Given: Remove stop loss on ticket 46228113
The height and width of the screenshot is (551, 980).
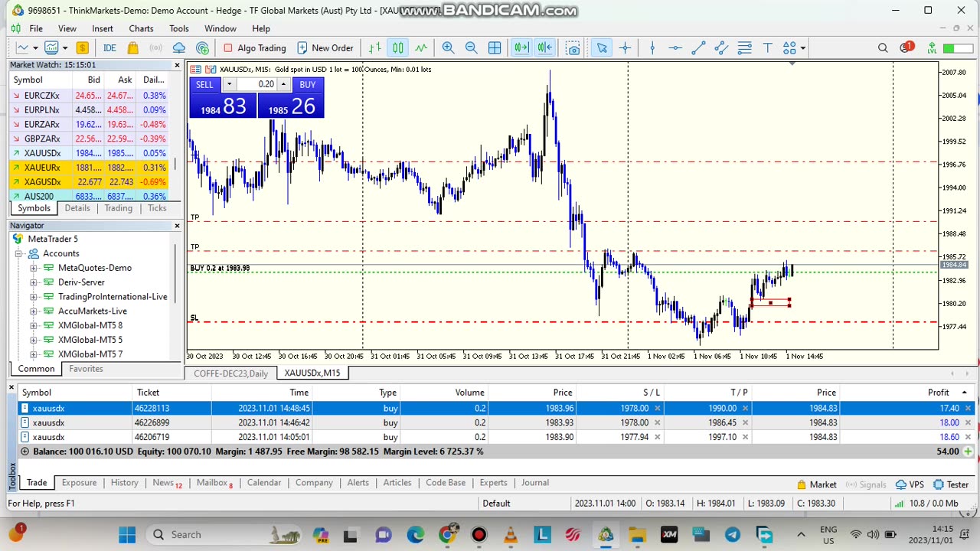Looking at the screenshot, I should click(657, 408).
